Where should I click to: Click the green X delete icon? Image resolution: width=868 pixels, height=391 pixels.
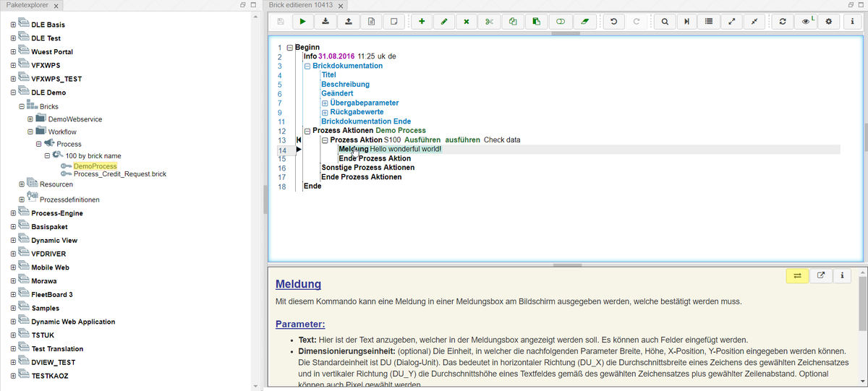467,22
